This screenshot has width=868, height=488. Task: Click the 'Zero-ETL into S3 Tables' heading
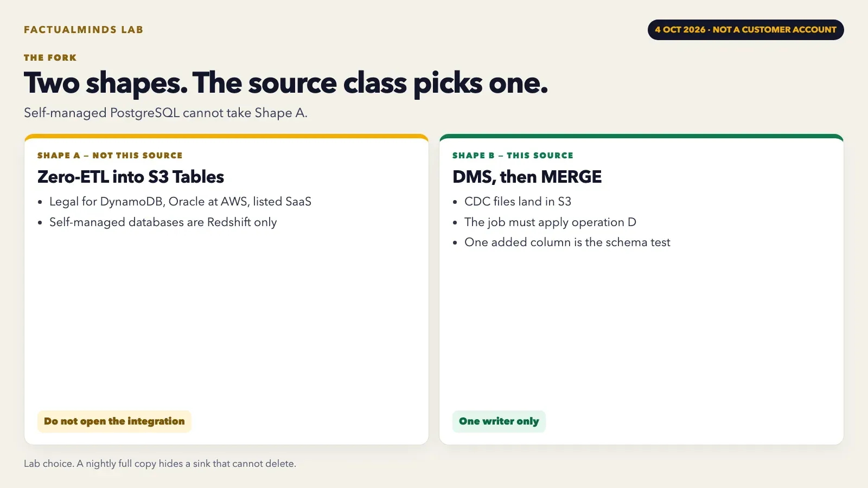(x=131, y=177)
